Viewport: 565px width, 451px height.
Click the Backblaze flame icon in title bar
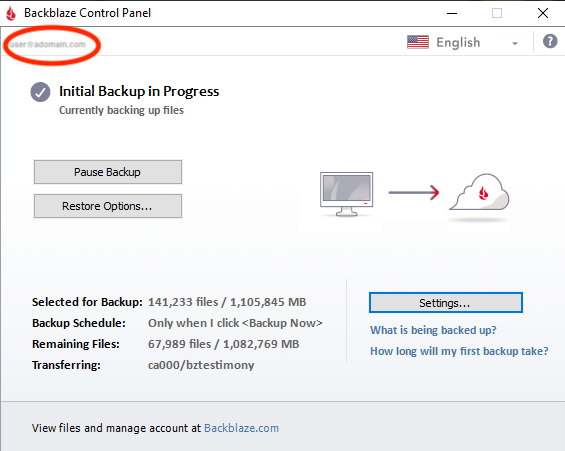11,13
